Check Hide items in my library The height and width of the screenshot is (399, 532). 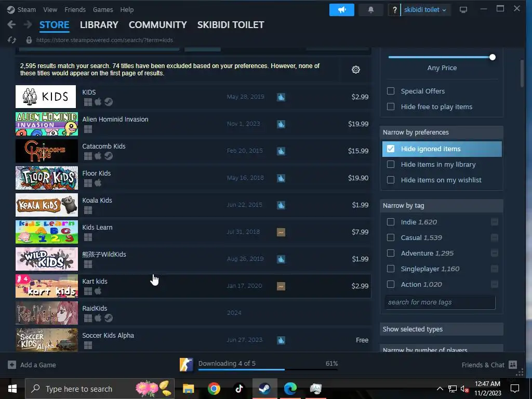[x=391, y=164]
